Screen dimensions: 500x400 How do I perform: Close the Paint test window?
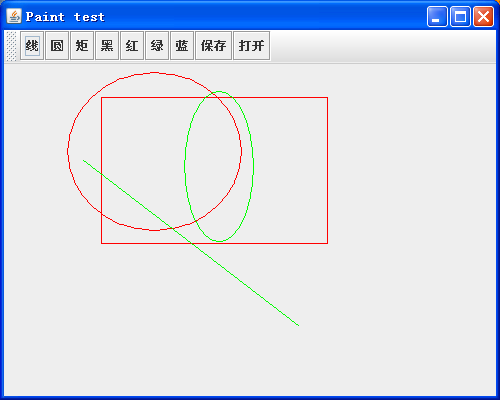click(483, 16)
